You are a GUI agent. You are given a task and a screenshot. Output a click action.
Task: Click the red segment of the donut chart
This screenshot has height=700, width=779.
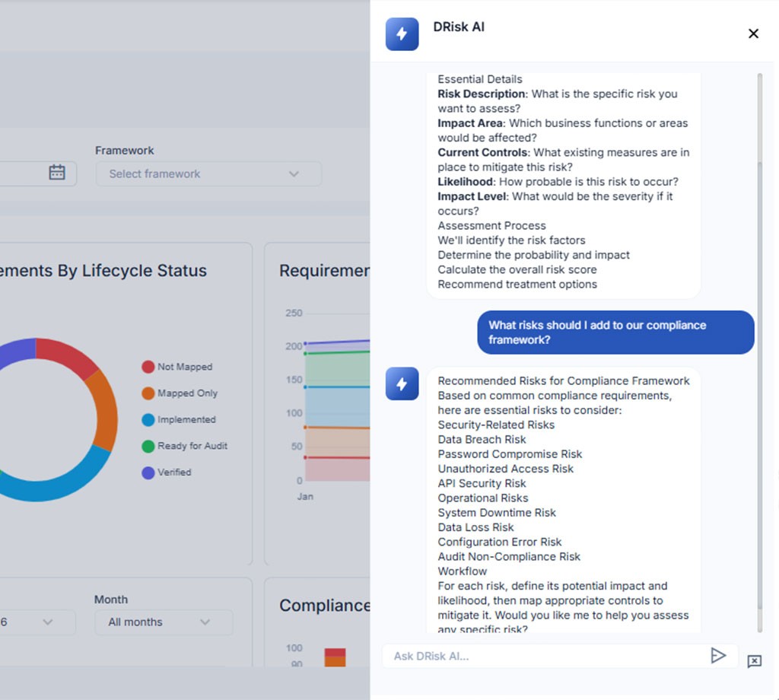coord(67,355)
